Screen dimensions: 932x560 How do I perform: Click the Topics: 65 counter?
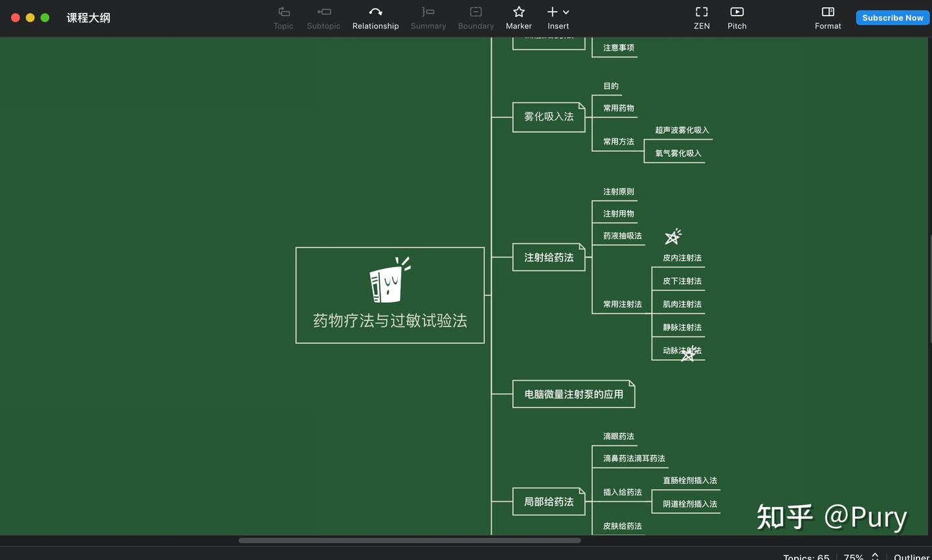[806, 556]
